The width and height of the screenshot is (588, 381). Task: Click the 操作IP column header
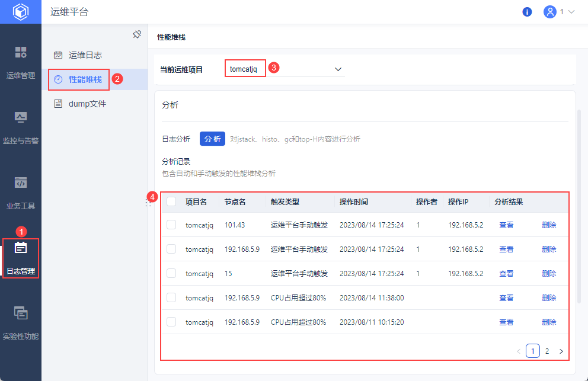click(x=458, y=201)
